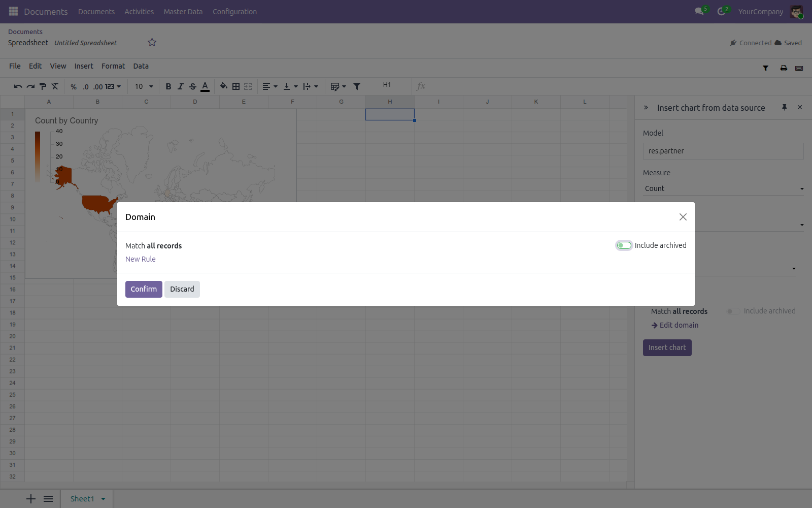Open the View menu
Image resolution: width=812 pixels, height=508 pixels.
[x=58, y=66]
